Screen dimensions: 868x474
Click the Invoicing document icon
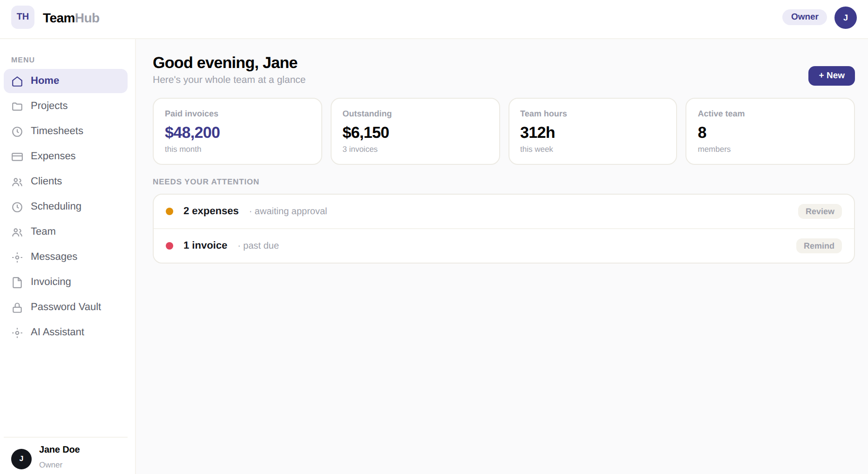(17, 283)
